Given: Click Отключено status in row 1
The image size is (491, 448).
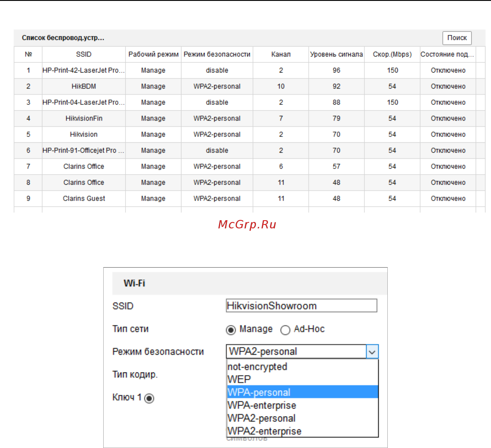Looking at the screenshot, I should coord(448,70).
